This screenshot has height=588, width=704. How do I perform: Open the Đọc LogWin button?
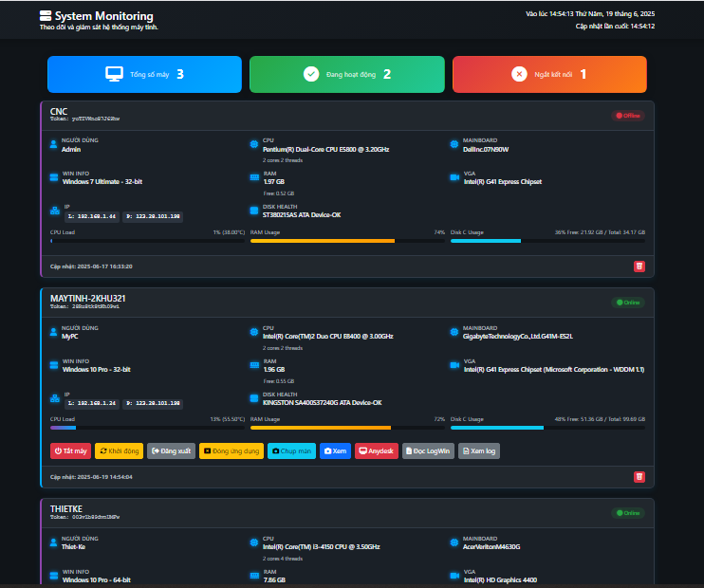click(x=429, y=451)
